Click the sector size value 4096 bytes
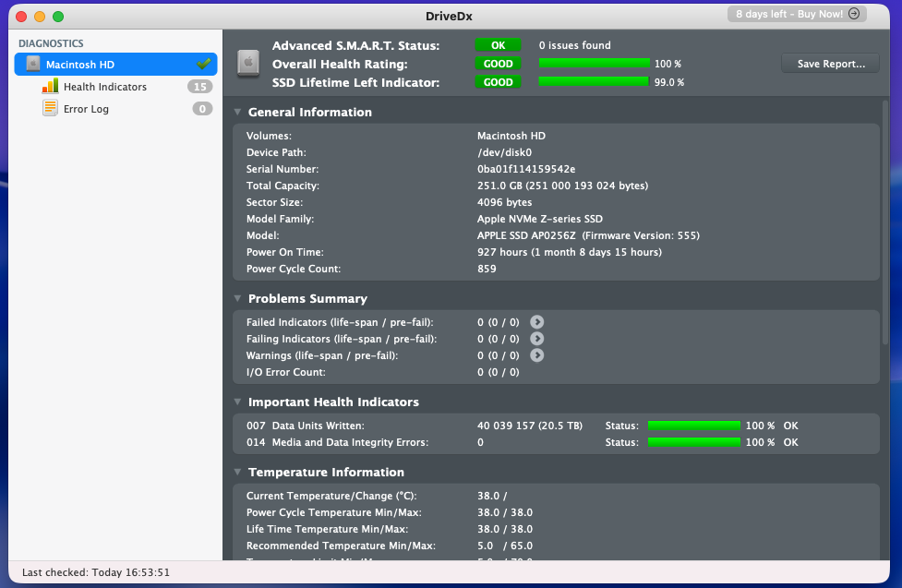This screenshot has width=902, height=588. pyautogui.click(x=504, y=202)
